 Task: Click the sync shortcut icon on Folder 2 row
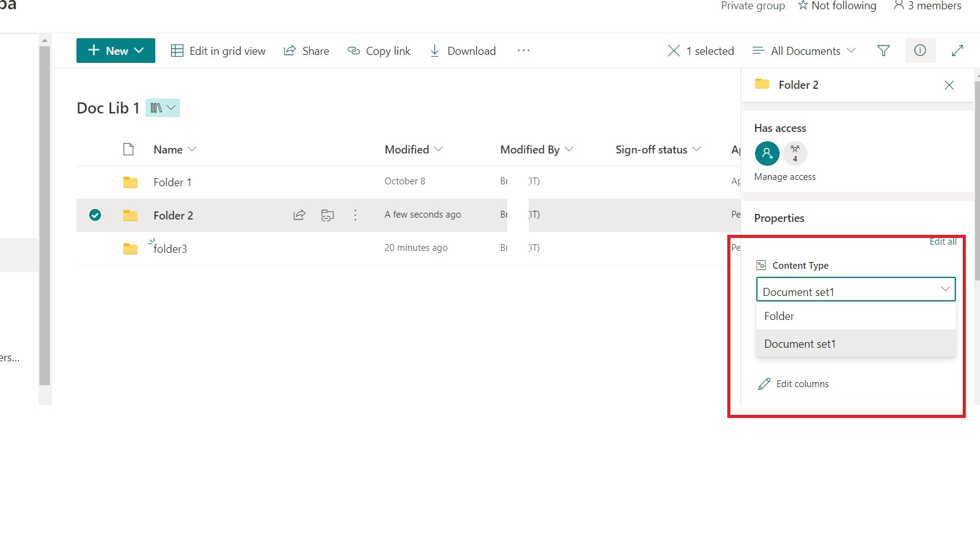[327, 215]
